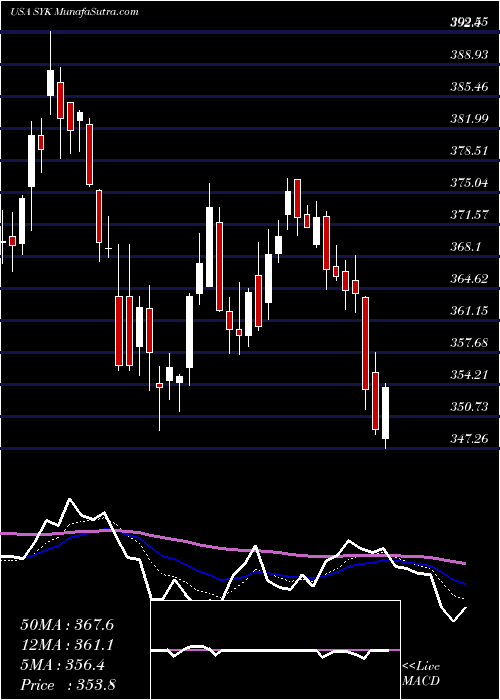This screenshot has width=500, height=700.
Task: Click the 378.51 price axis label
Action: pos(468,151)
